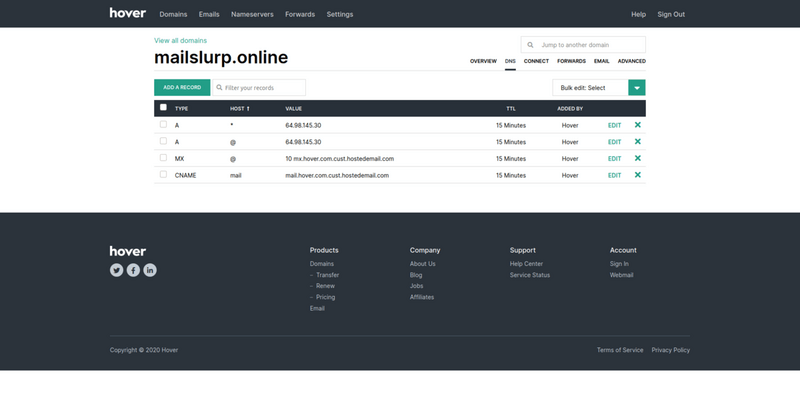Sort records by HOST column

click(240, 109)
